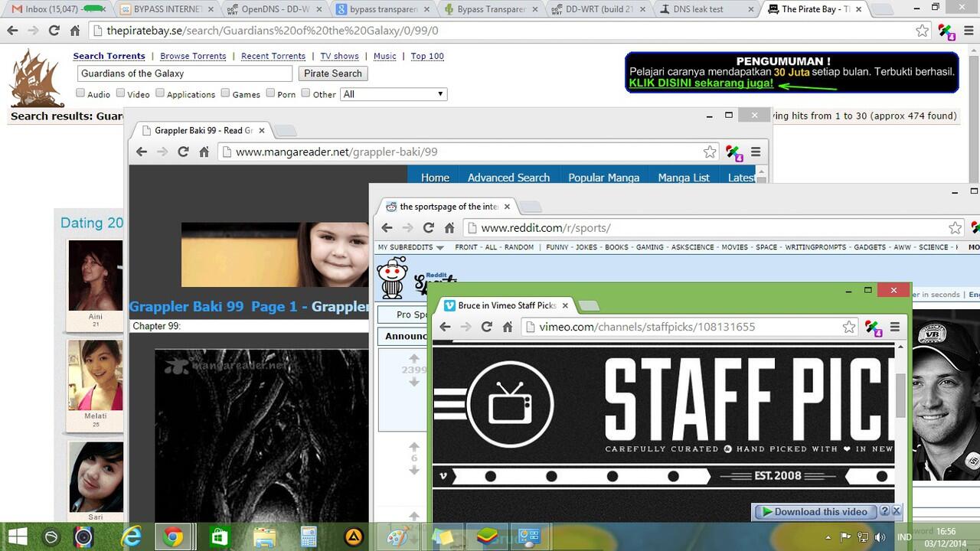Expand MY SUBREDDITS dropdown on reddit
The image size is (980, 551).
pyautogui.click(x=410, y=247)
